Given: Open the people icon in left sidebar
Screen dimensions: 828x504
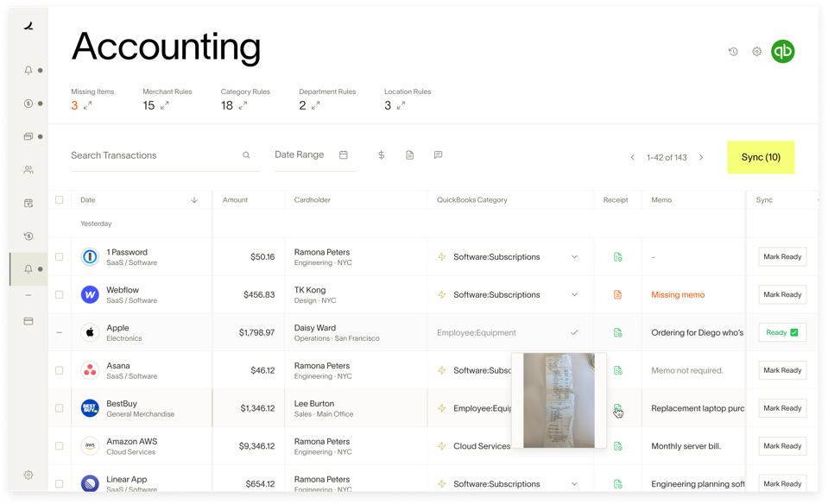Looking at the screenshot, I should coord(28,170).
